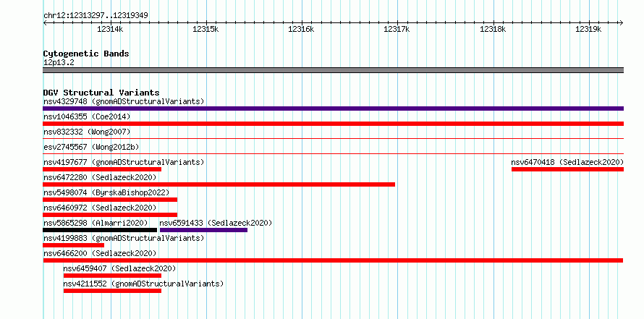
Task: Click the black nsv5865298 variant bar
Action: [100, 230]
